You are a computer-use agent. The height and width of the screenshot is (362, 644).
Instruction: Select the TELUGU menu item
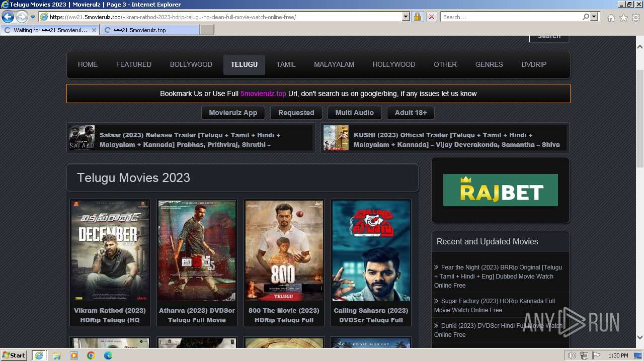[244, 64]
